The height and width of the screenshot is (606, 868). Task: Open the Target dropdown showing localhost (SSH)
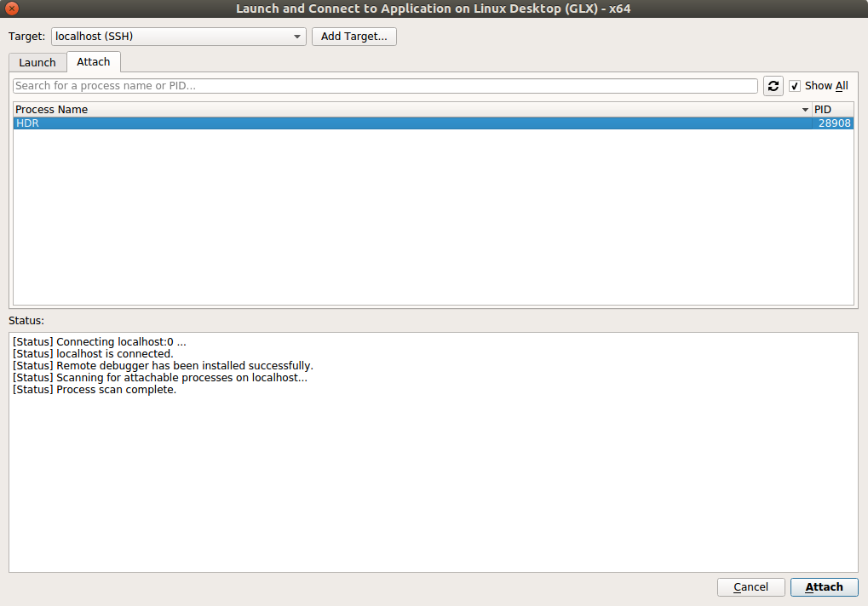click(178, 37)
